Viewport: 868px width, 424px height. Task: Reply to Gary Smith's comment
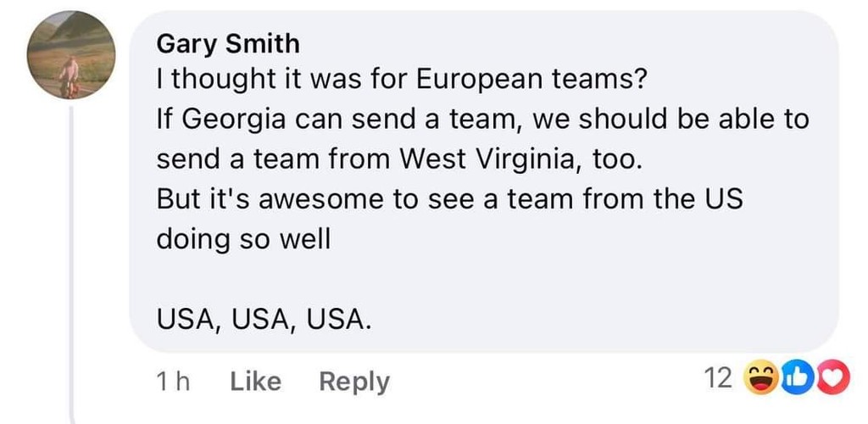[x=354, y=382]
